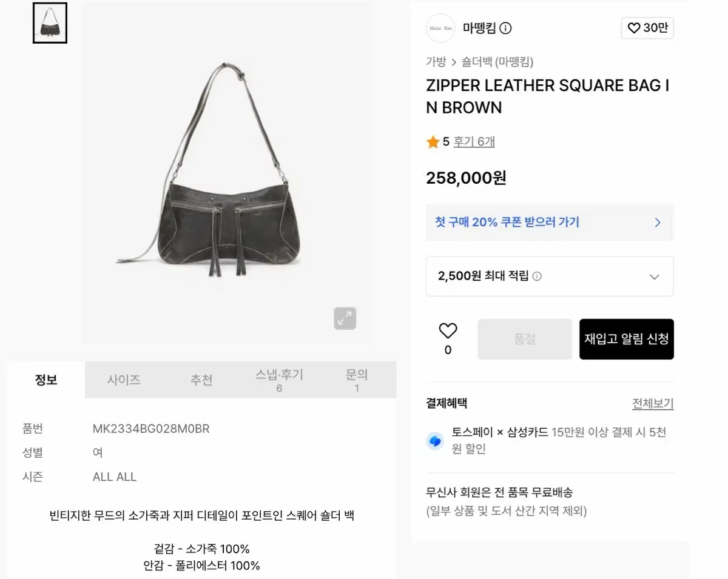Toggle the heart wishlist icon above 0
728x579 pixels.
(x=448, y=331)
